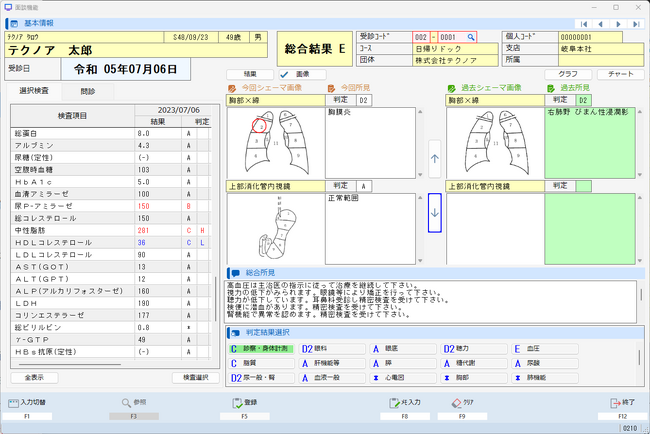650x435 pixels.
Task: Select the D2 聴力 judgment item
Action: point(474,349)
